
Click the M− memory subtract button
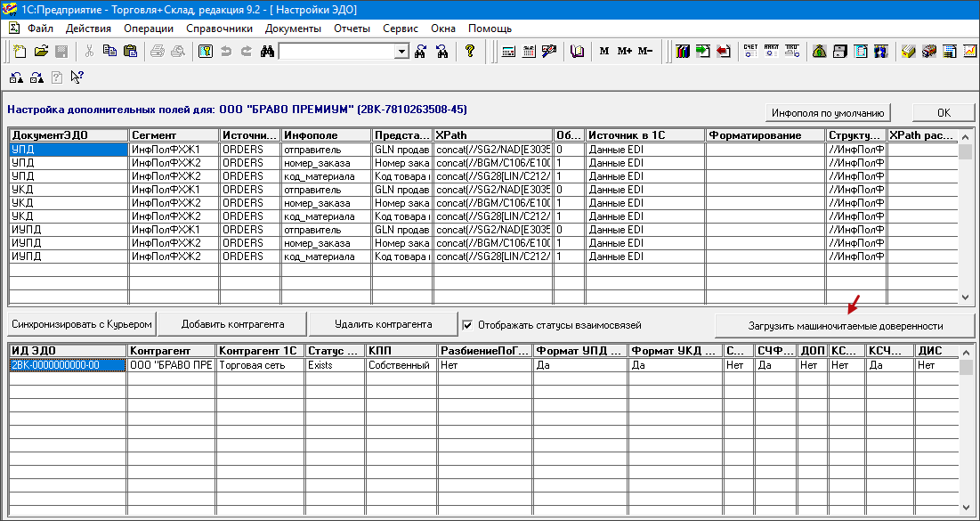point(645,52)
